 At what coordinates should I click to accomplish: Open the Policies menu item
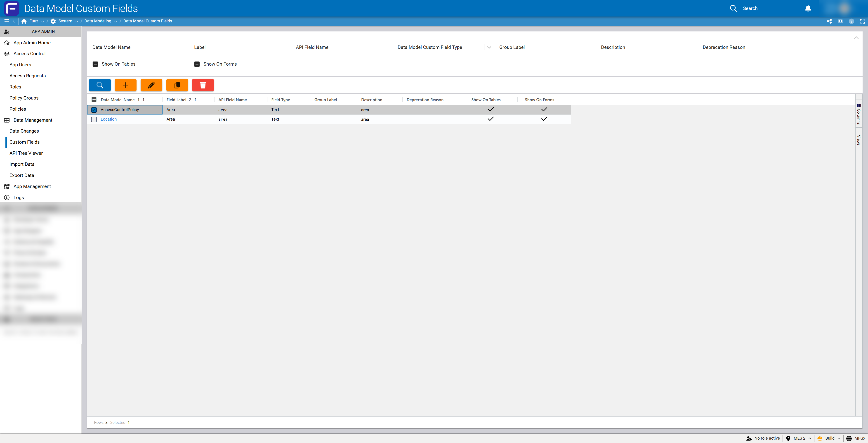(18, 109)
